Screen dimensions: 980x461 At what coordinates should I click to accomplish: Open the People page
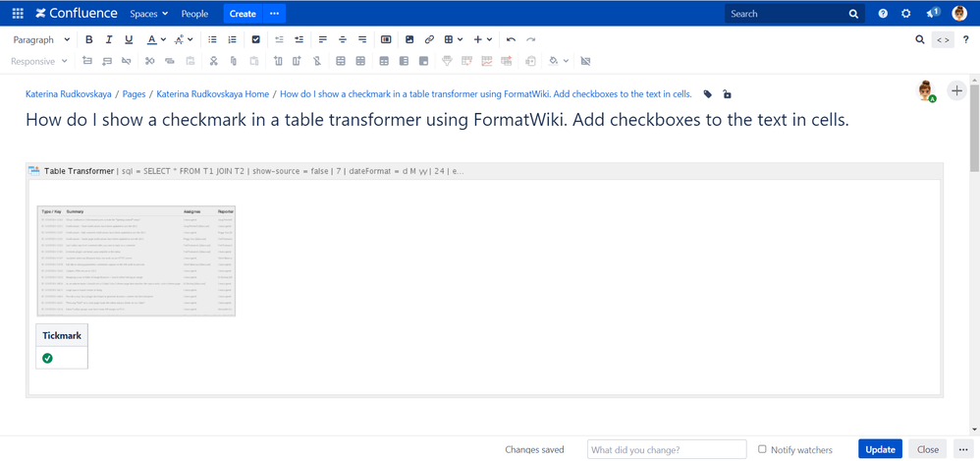point(195,13)
